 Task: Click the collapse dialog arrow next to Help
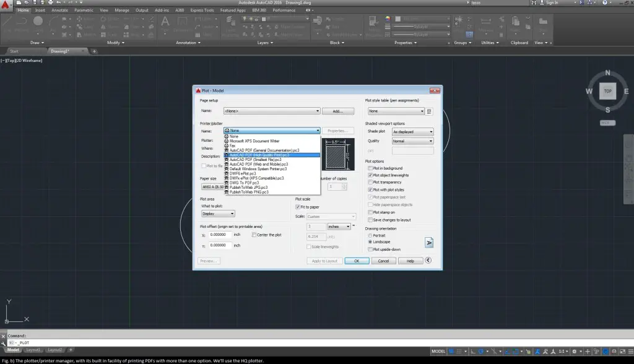[x=428, y=261]
